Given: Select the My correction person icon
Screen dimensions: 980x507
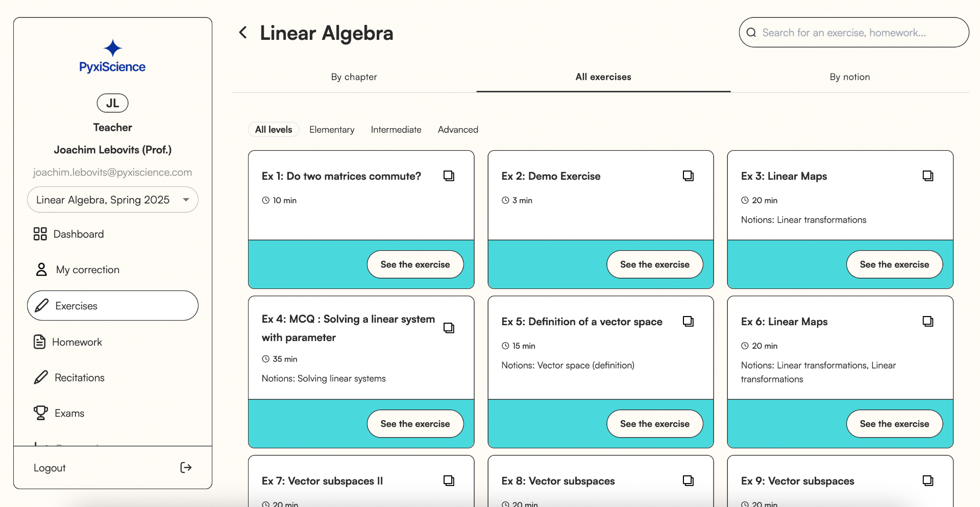Looking at the screenshot, I should (41, 270).
